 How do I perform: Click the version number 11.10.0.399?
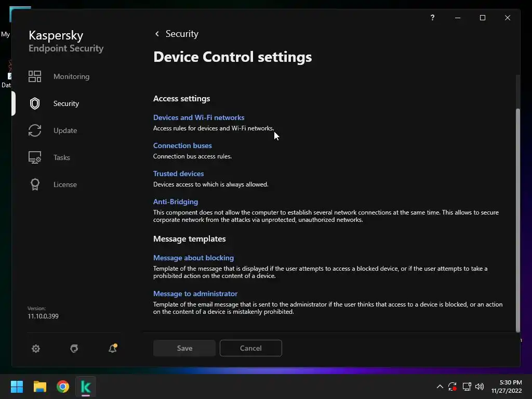[43, 316]
